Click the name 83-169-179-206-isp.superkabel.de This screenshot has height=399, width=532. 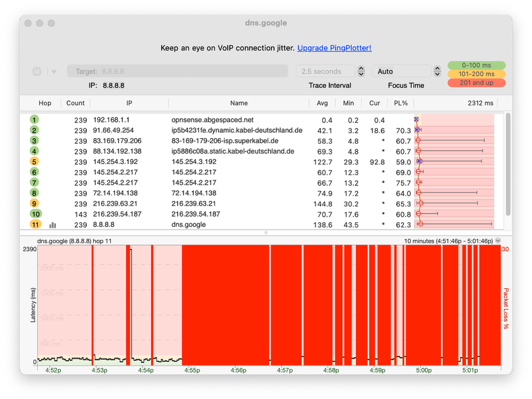[x=225, y=141]
